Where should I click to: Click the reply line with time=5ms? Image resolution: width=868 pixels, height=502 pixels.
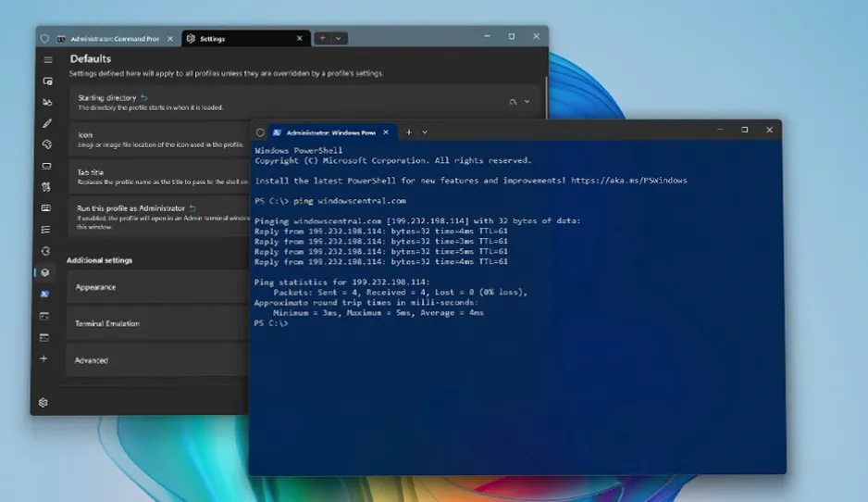coord(381,252)
